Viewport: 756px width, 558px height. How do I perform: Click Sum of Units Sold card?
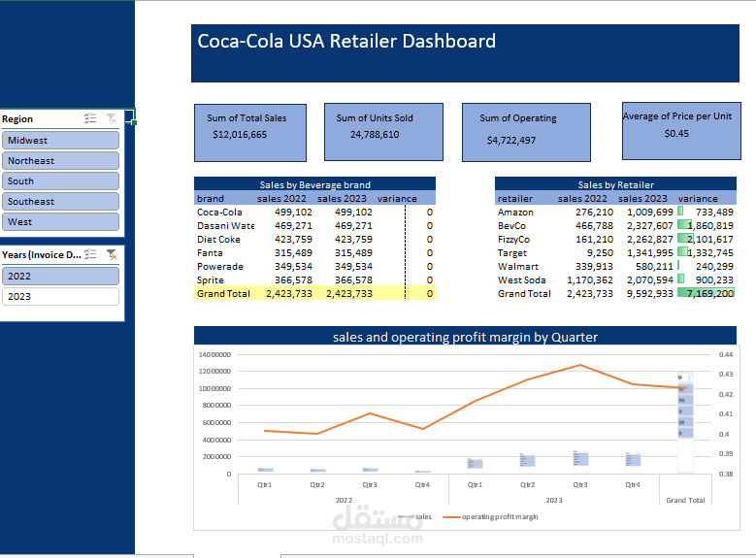[x=383, y=132]
